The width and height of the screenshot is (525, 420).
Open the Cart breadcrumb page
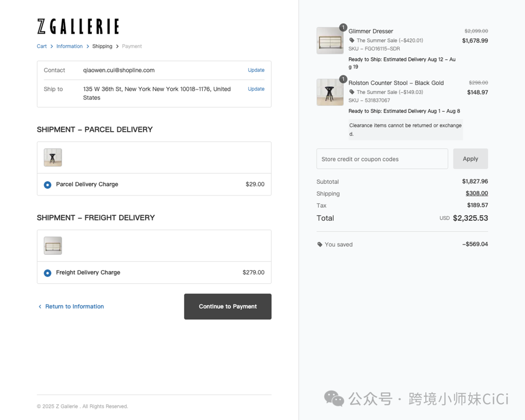[42, 46]
